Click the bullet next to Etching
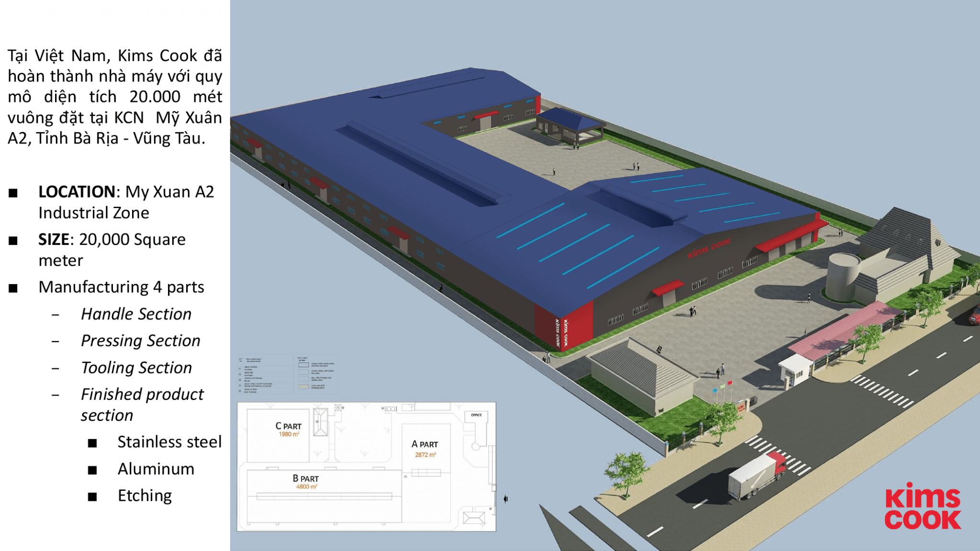 pyautogui.click(x=92, y=497)
